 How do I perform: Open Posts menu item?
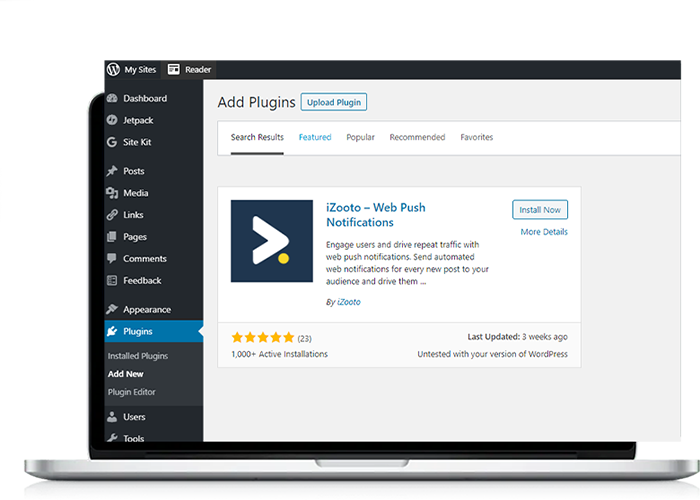tap(134, 171)
